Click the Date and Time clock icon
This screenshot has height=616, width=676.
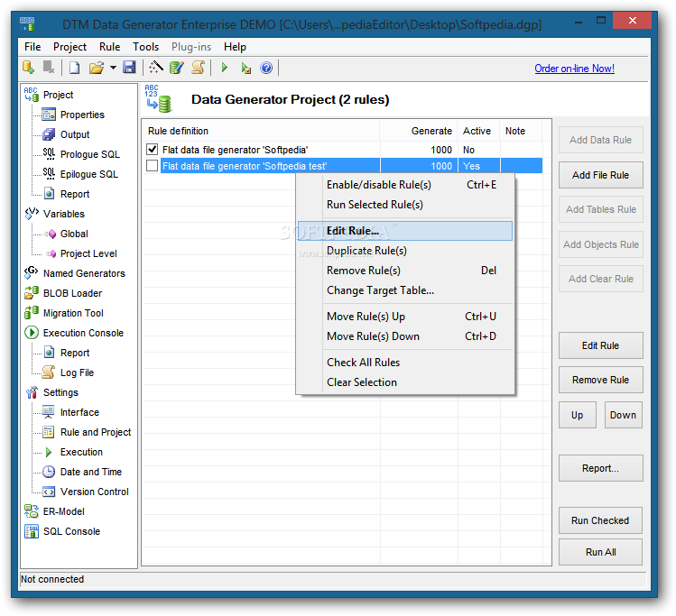coord(49,472)
